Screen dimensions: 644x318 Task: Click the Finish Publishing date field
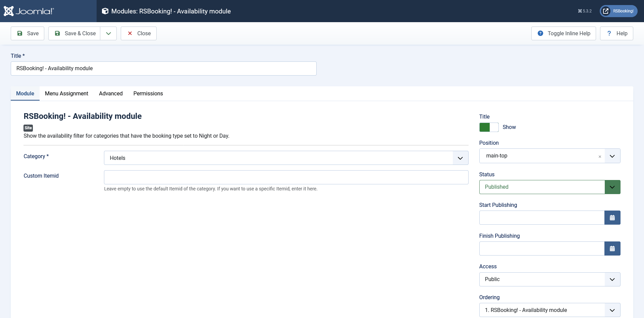click(542, 248)
